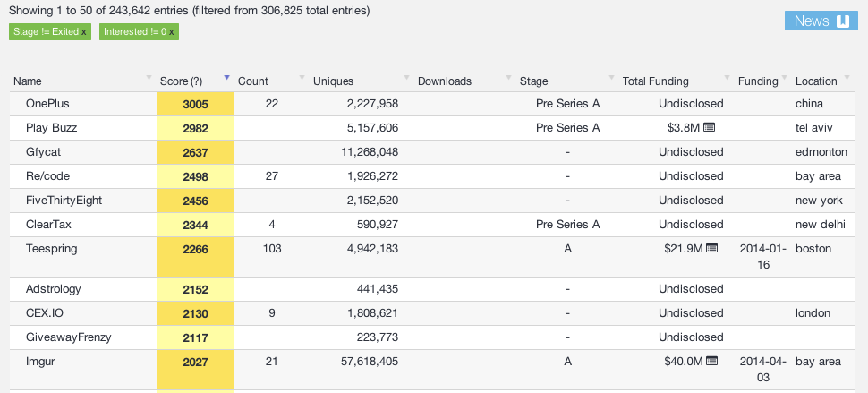Click the yellow 3005 score cell
Image resolution: width=868 pixels, height=393 pixels.
pyautogui.click(x=195, y=104)
